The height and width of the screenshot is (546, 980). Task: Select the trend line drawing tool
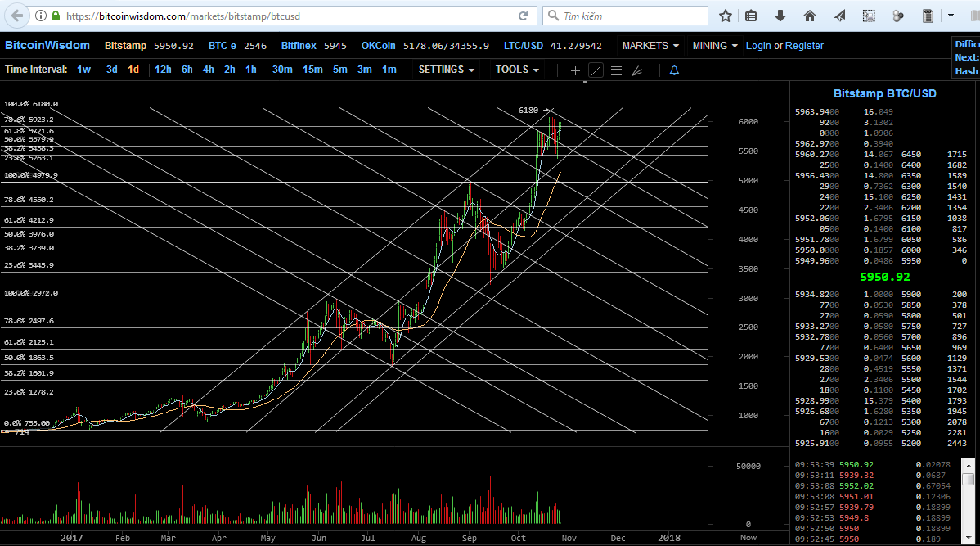pos(596,70)
